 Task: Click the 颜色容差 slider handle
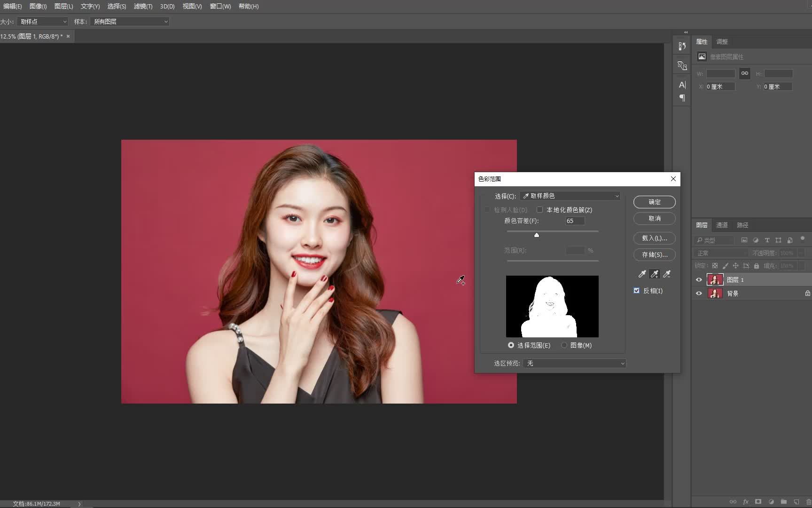(536, 235)
